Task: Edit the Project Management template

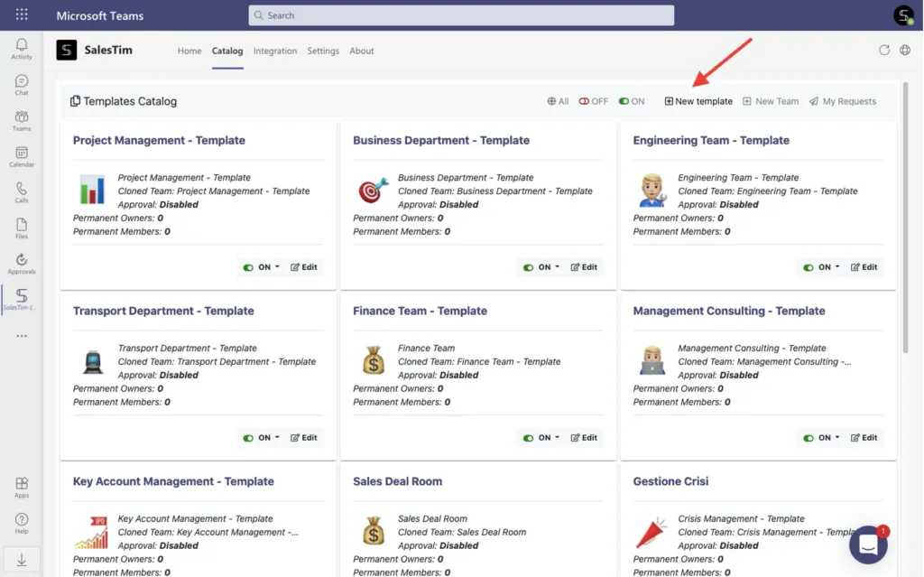Action: [x=303, y=267]
